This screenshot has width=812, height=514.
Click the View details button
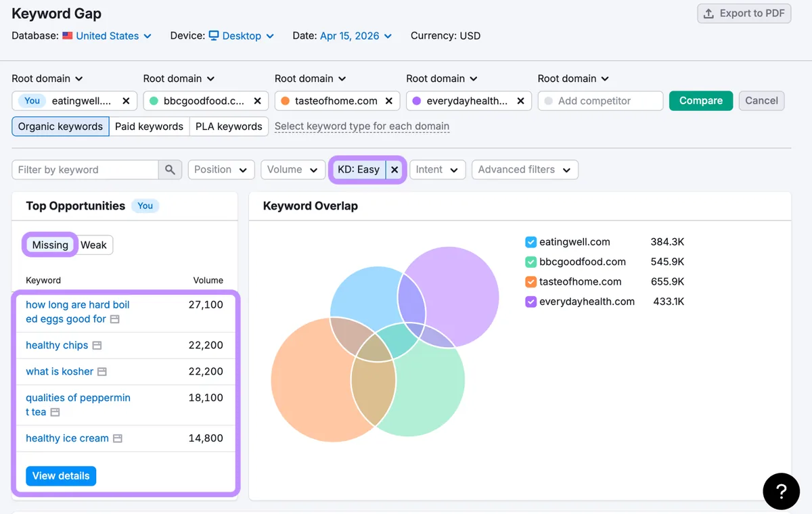(x=61, y=476)
